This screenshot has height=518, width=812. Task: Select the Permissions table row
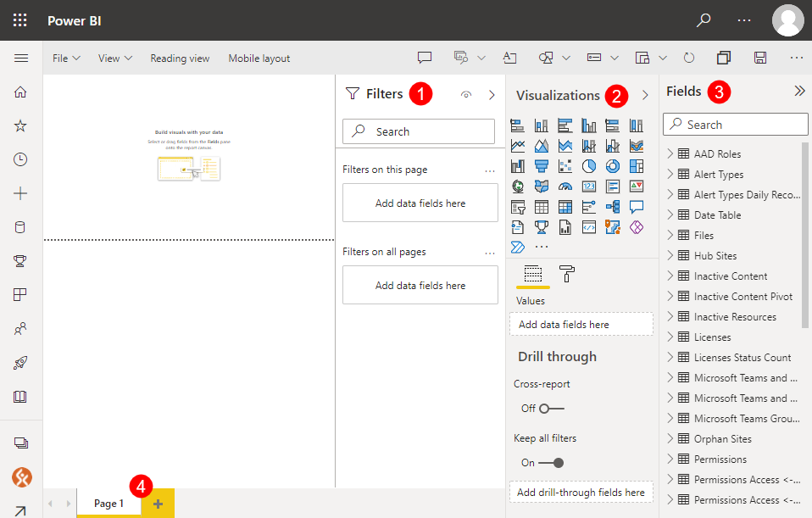(x=734, y=459)
